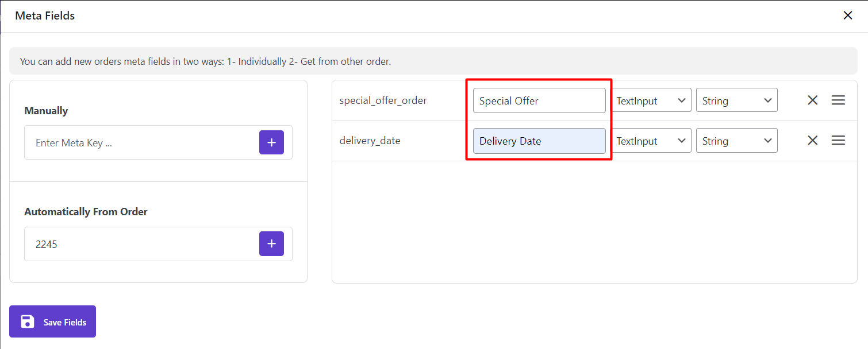Delete the delivery_date meta field row

[812, 141]
